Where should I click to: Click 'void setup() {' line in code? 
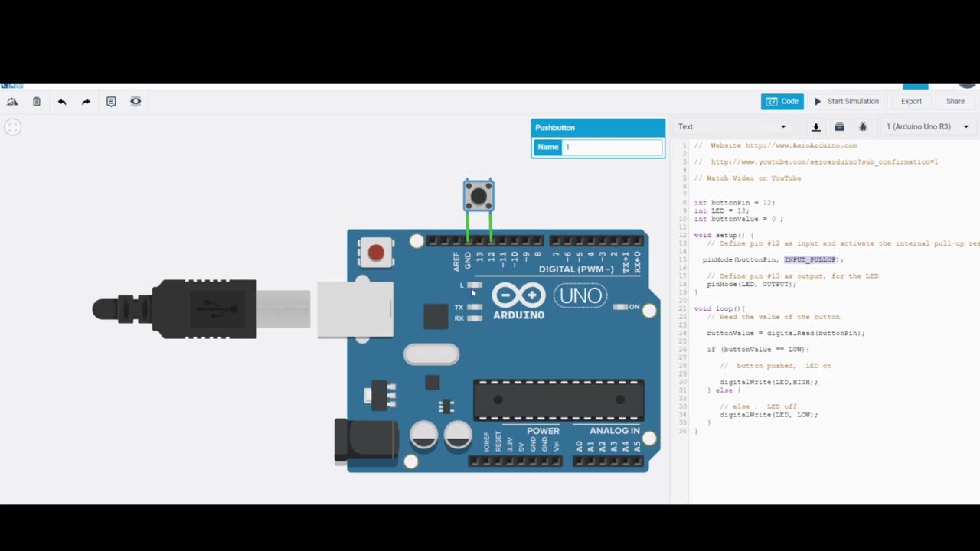(x=724, y=235)
